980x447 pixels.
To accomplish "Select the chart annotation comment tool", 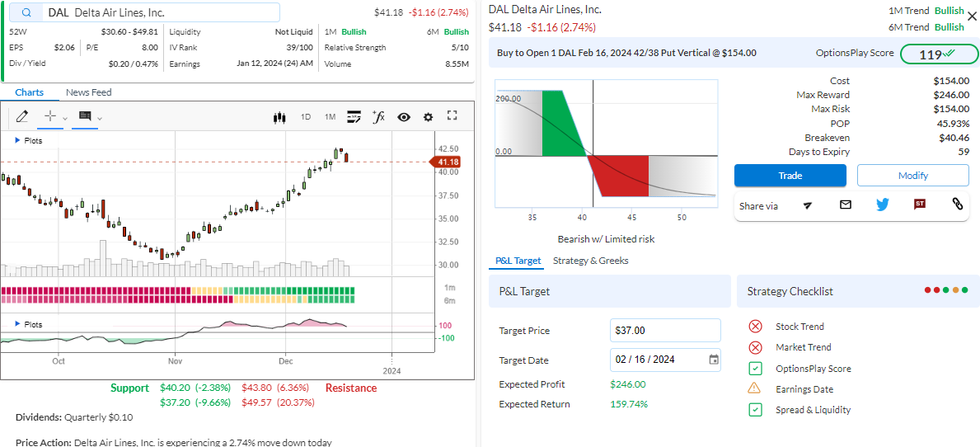I will [x=85, y=116].
